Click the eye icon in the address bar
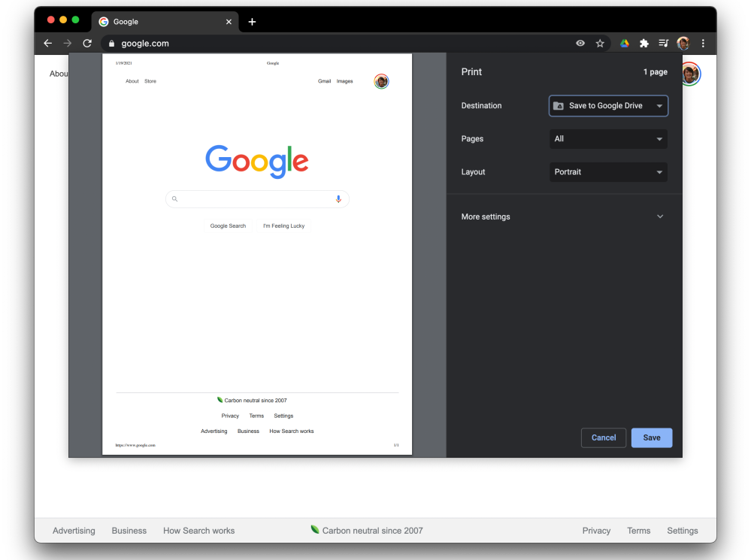The height and width of the screenshot is (560, 751). coord(580,44)
